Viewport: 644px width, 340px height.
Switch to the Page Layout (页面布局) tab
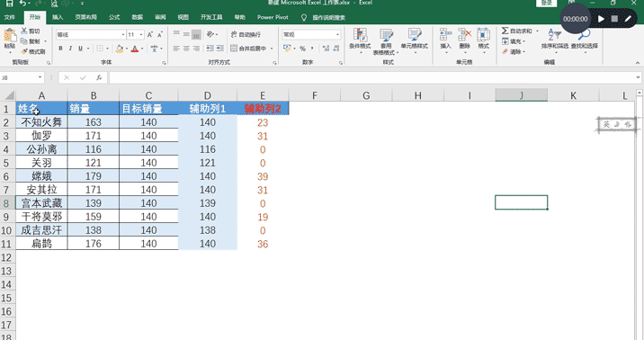point(85,17)
